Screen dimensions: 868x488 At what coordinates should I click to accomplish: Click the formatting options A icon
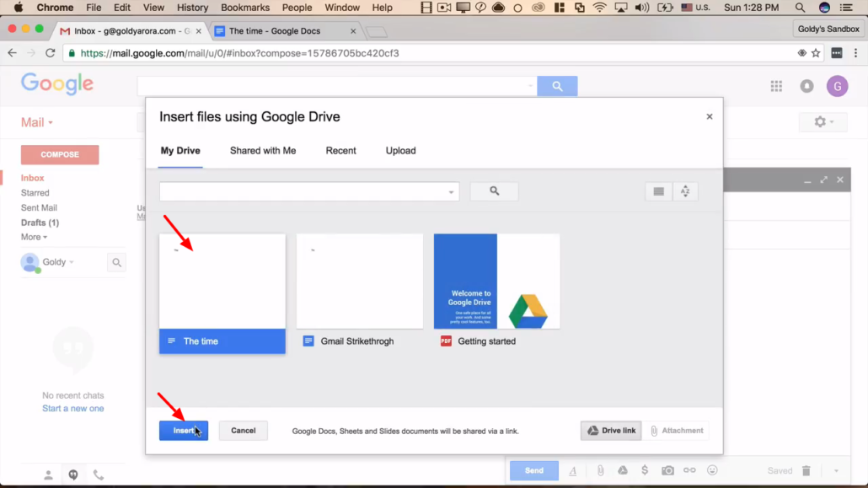tap(573, 471)
